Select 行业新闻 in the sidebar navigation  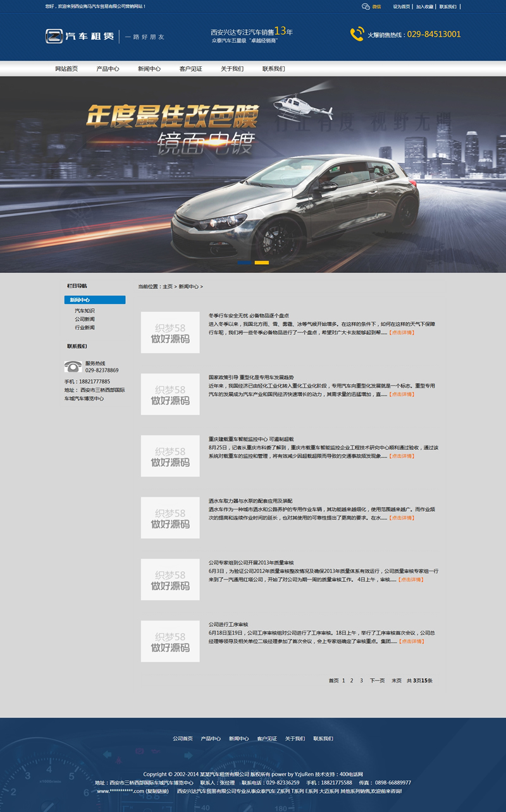(x=85, y=327)
